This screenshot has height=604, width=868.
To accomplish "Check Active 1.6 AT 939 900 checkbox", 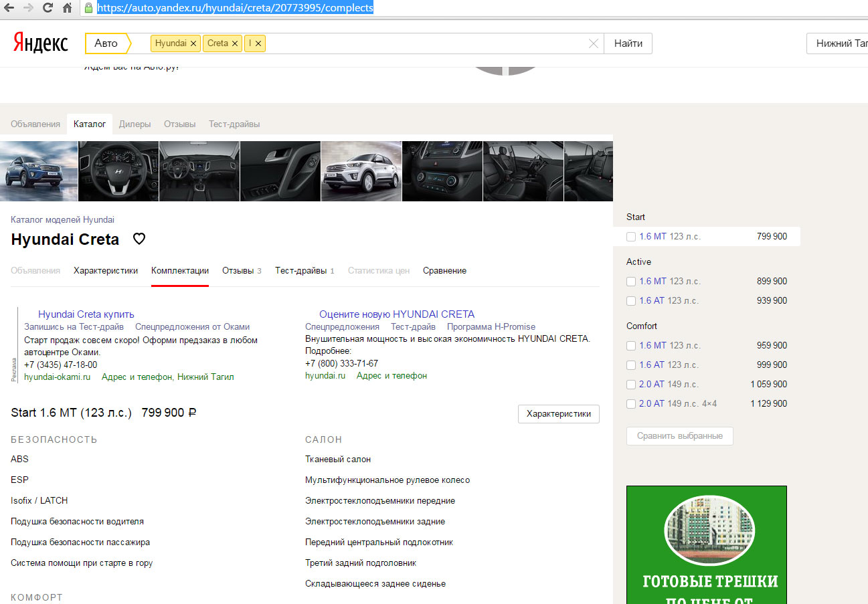I will 631,301.
